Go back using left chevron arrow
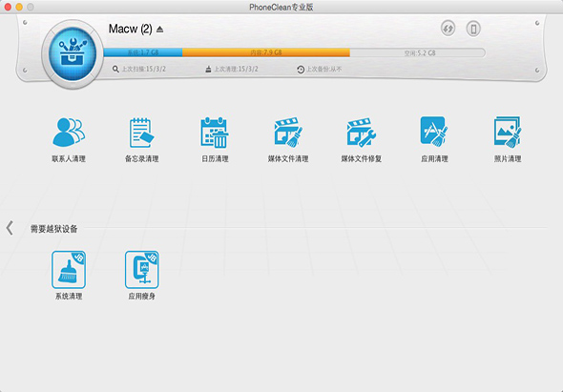563x392 pixels. point(10,228)
